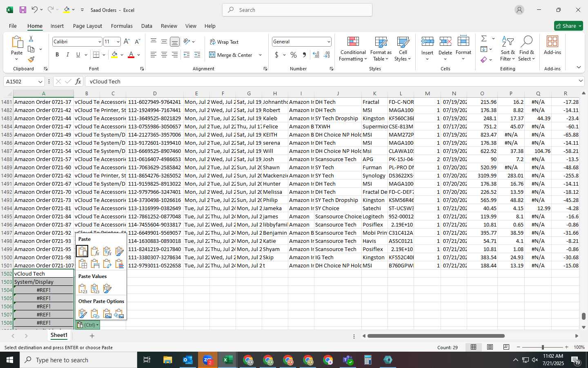Toggle align left

[x=153, y=55]
